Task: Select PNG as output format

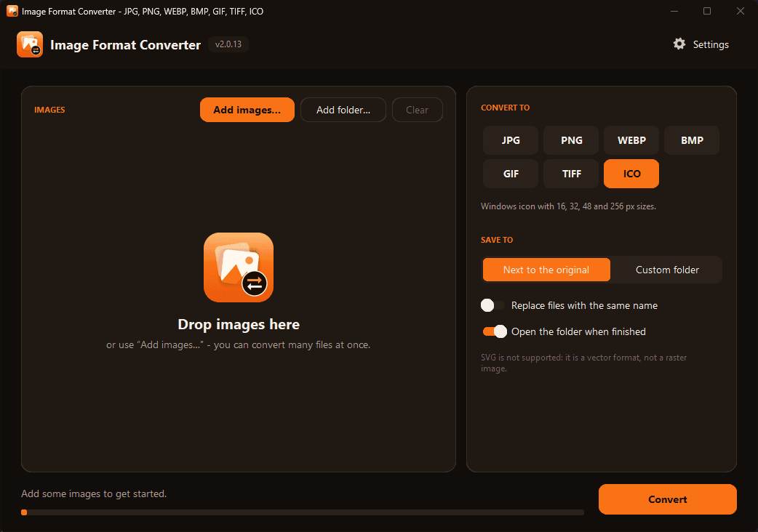Action: [571, 140]
